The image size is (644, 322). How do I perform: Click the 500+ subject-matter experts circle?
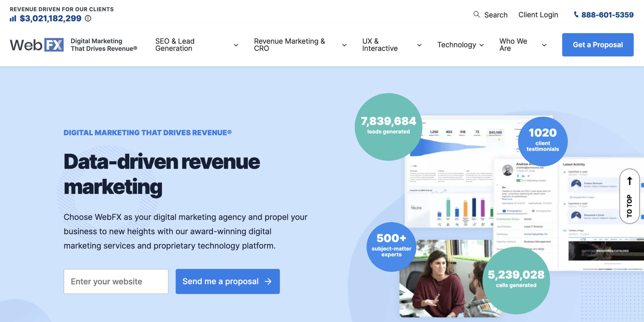[x=391, y=247]
